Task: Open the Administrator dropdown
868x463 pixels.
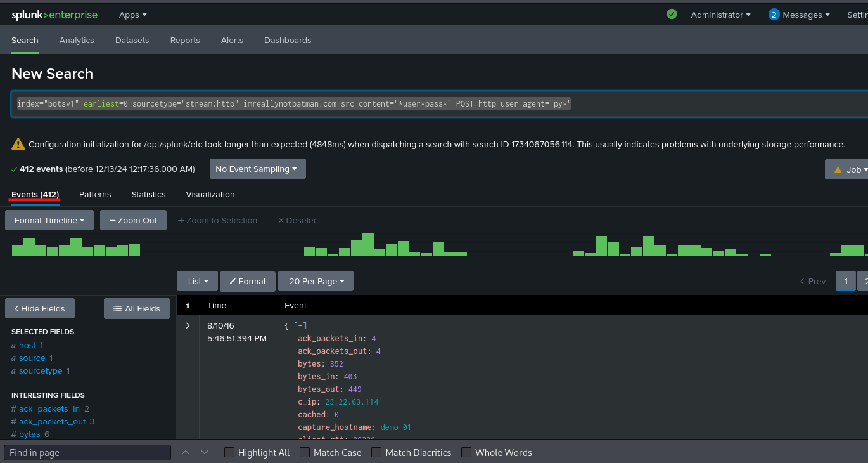Action: tap(720, 15)
